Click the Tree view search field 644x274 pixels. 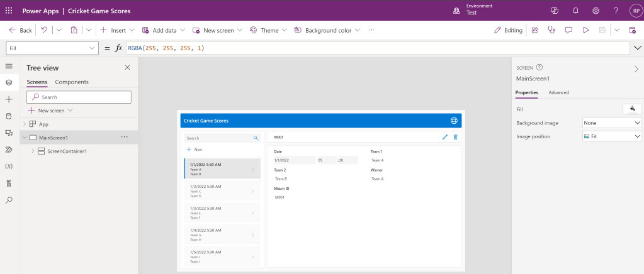(79, 97)
